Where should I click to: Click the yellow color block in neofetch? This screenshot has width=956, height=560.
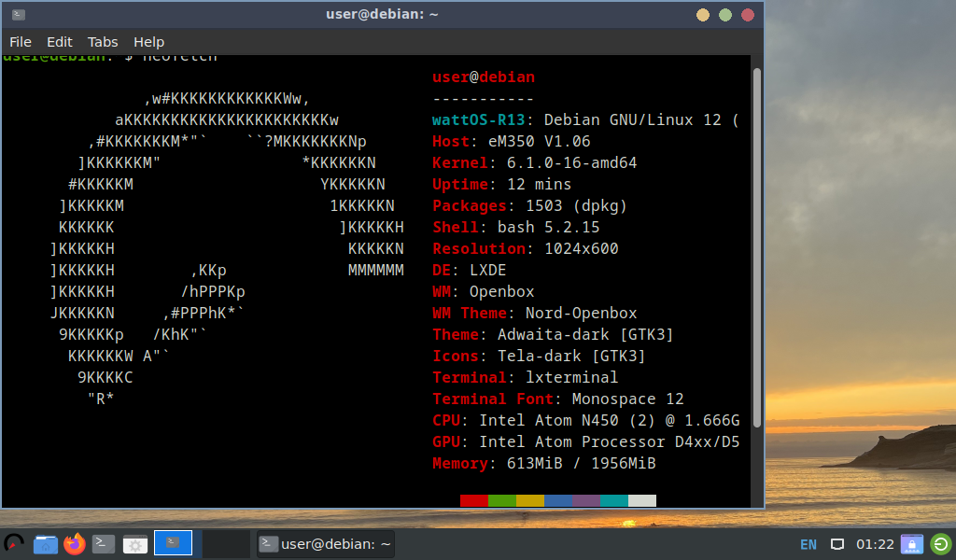click(530, 501)
